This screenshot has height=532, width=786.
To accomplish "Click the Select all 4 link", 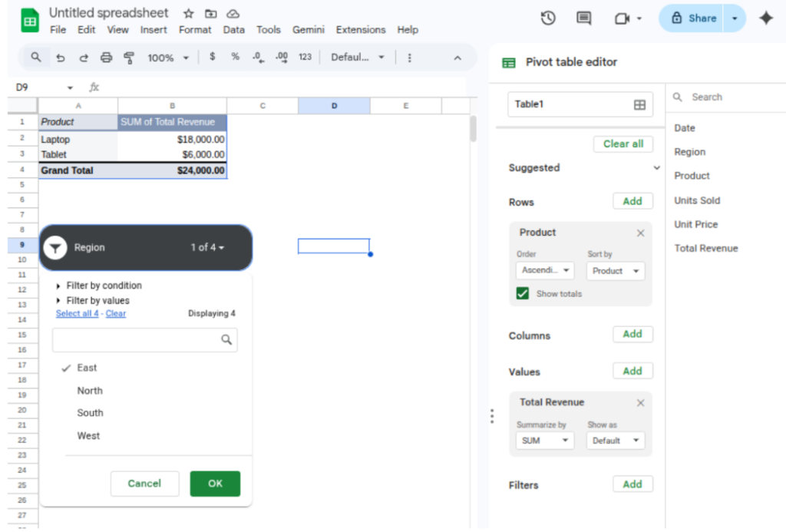I will tap(77, 313).
